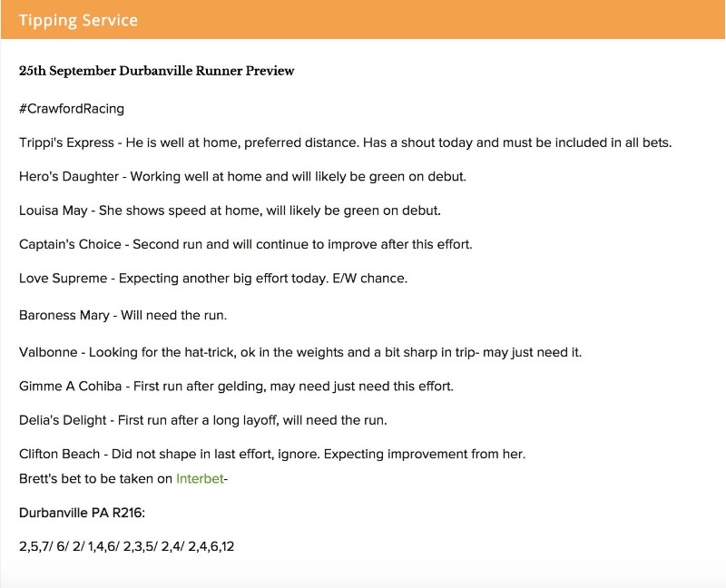This screenshot has width=726, height=588.
Task: Click the Durbanville PA R216 label
Action: (x=82, y=514)
